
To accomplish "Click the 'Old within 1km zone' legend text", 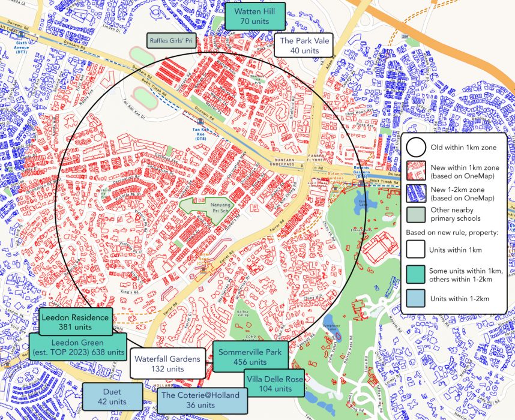I will point(464,148).
